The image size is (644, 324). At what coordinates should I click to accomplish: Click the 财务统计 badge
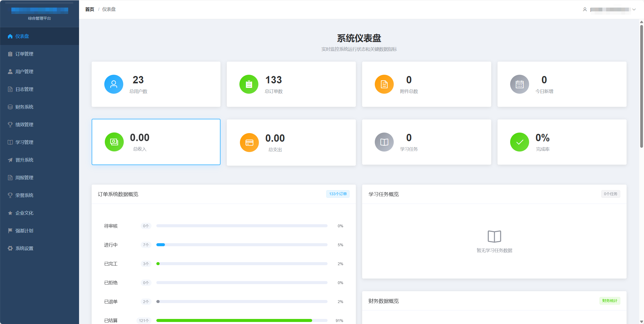point(610,301)
